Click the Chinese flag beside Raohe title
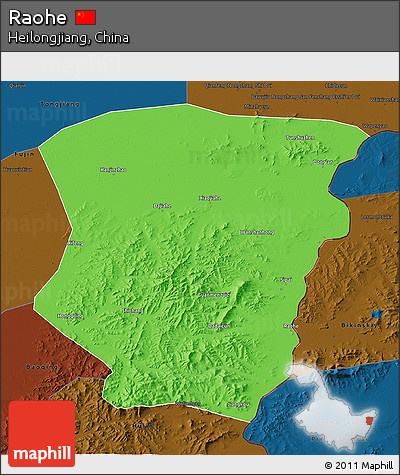 [86, 17]
